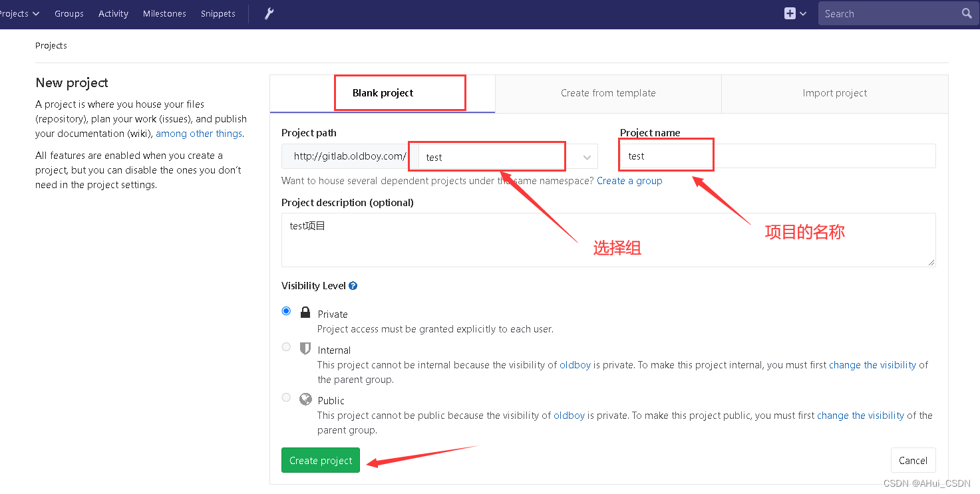
Task: Click the 'Project description (optional)' label
Action: (347, 203)
